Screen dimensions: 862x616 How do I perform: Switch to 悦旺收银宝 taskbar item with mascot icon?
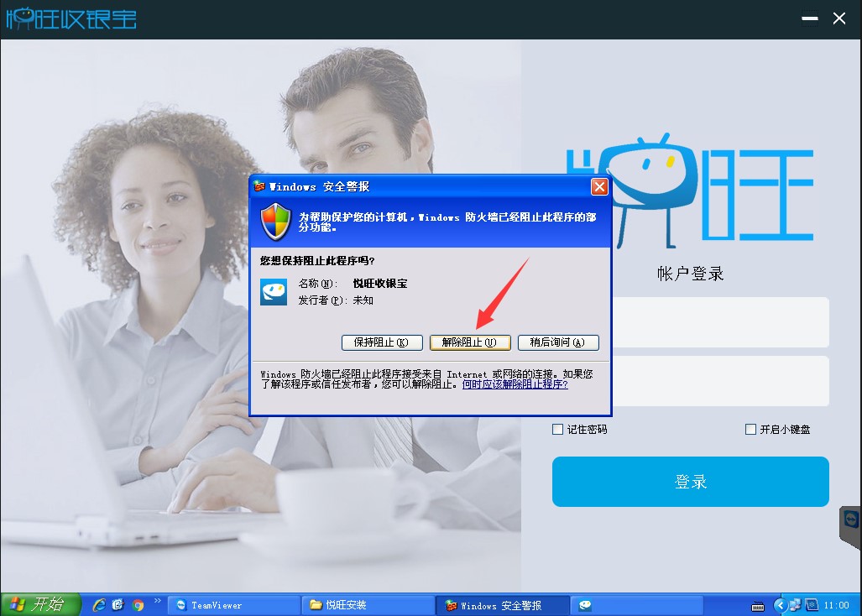[637, 605]
